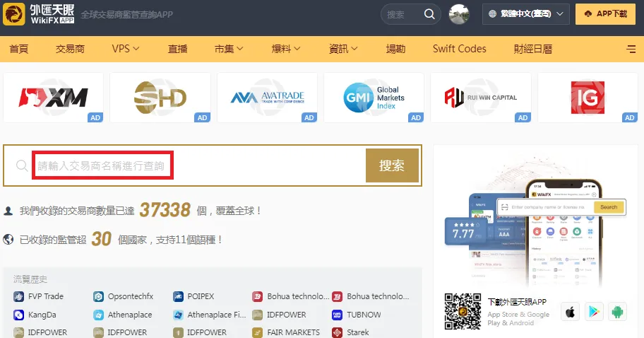
Task: Click the hamburger menu icon in nav bar
Action: 631,49
